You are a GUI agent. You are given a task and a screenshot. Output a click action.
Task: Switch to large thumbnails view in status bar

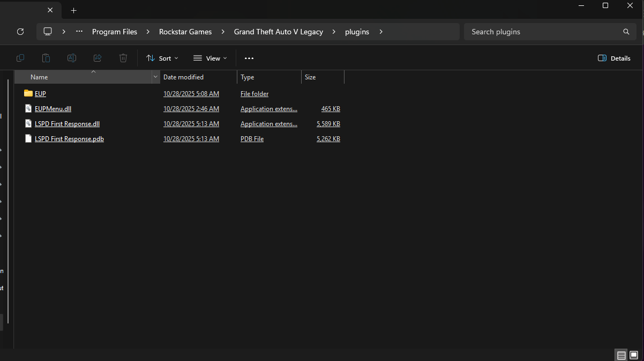tap(634, 355)
